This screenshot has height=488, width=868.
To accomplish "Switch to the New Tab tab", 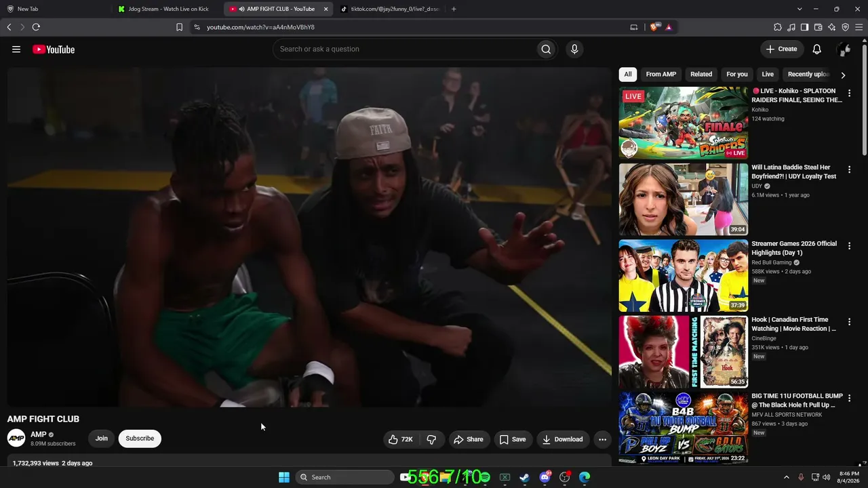I will pos(56,9).
